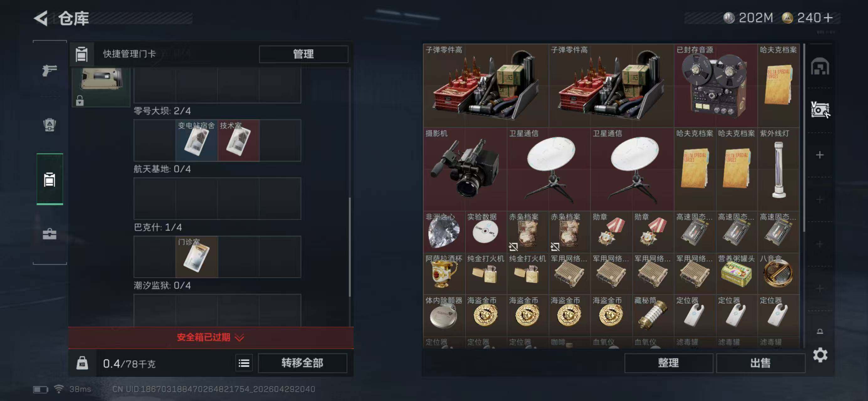
Task: Select the stash home arch icon
Action: point(820,67)
